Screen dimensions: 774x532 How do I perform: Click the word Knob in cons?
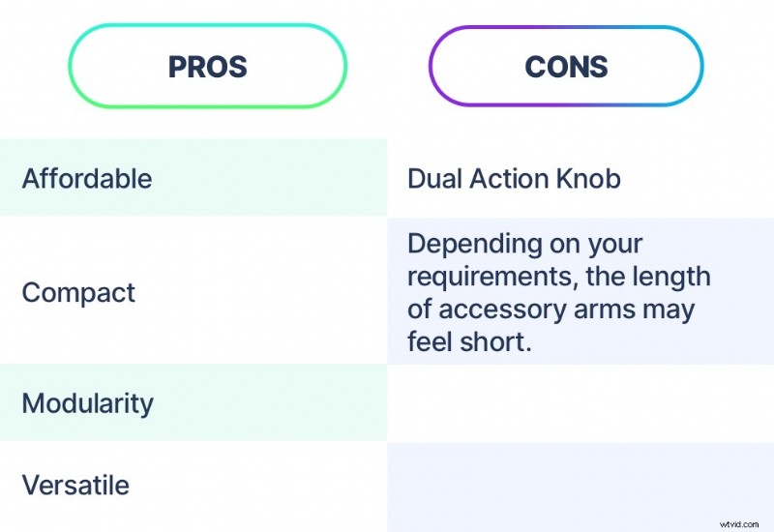[x=592, y=179]
